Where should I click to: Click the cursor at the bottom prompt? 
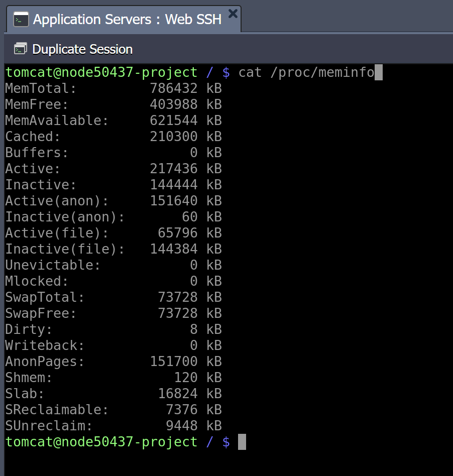point(242,442)
